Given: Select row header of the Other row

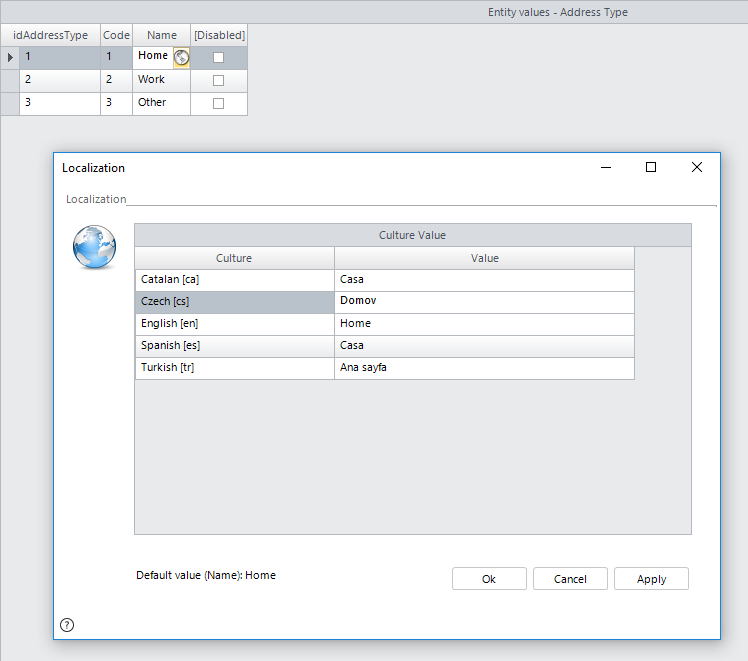Looking at the screenshot, I should pyautogui.click(x=10, y=103).
